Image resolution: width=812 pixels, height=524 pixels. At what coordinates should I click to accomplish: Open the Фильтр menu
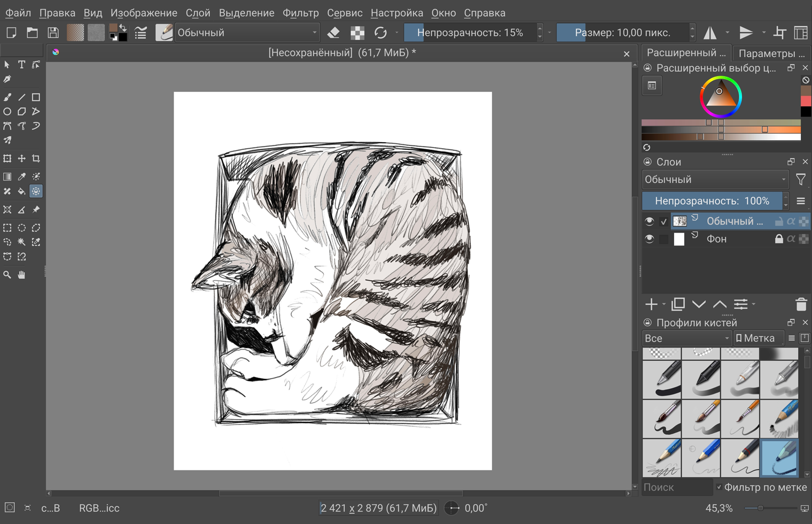click(300, 13)
